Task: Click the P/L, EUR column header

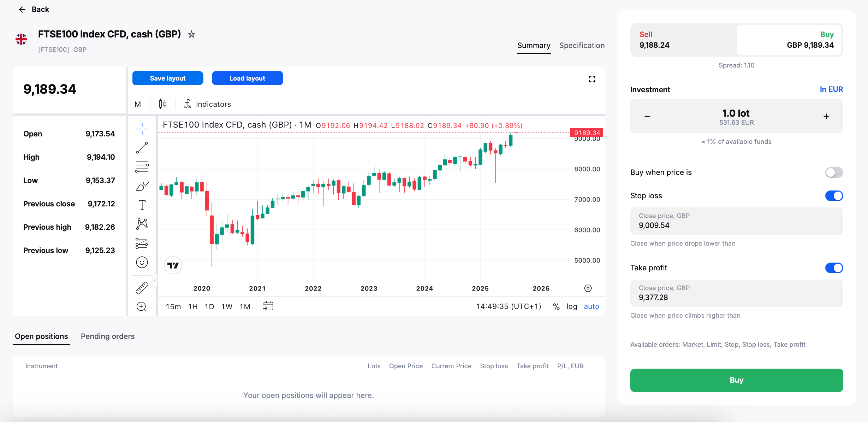Action: click(570, 366)
